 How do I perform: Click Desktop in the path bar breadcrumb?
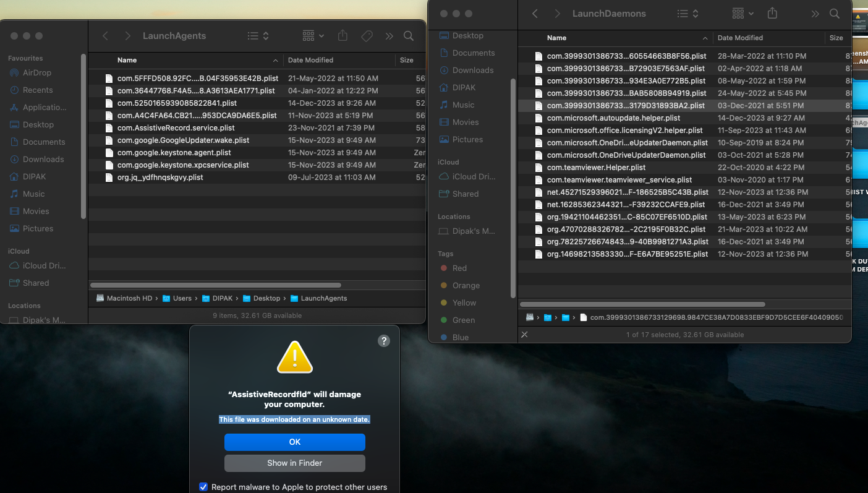[267, 298]
